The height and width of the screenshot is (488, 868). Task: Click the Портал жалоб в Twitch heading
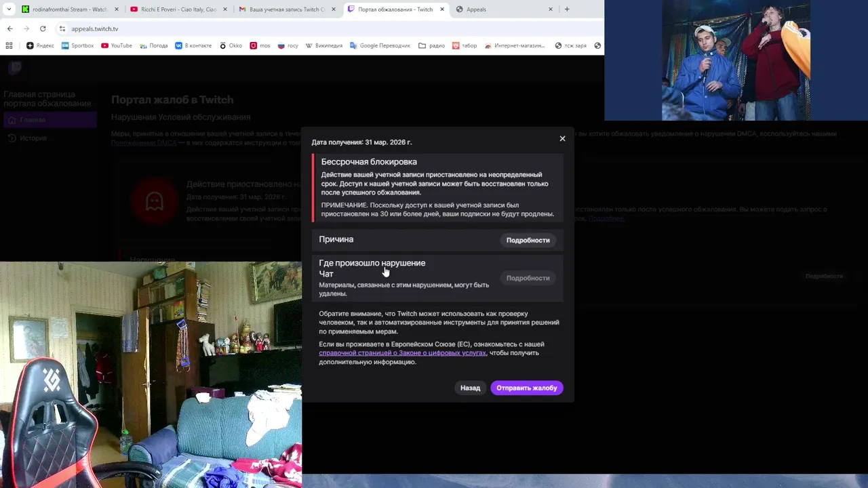pyautogui.click(x=172, y=100)
